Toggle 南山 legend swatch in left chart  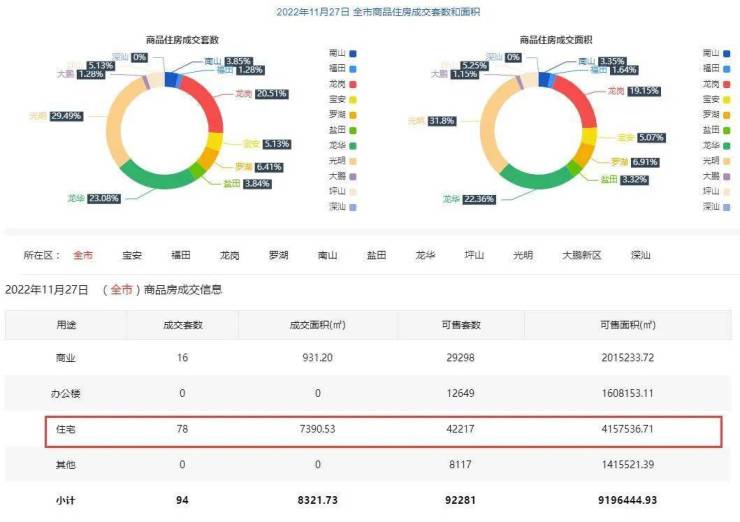[x=353, y=54]
